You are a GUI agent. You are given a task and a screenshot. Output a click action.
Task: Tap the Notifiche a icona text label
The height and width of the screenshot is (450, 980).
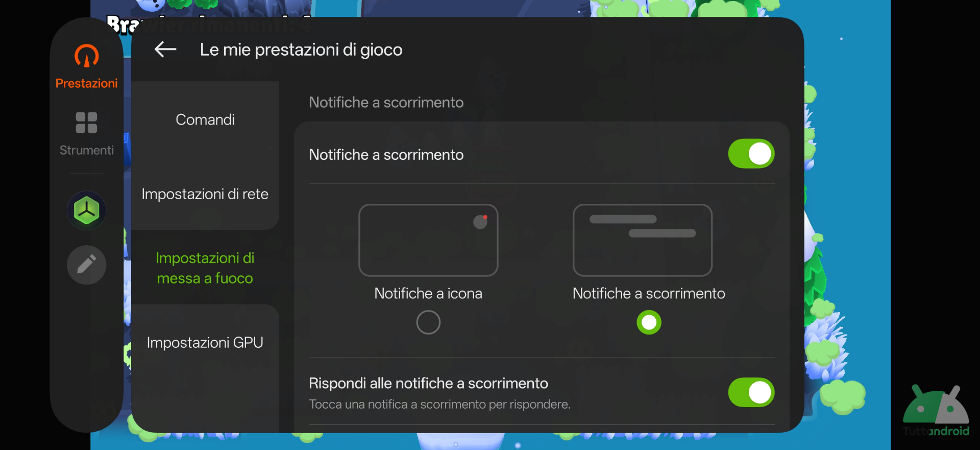click(428, 293)
